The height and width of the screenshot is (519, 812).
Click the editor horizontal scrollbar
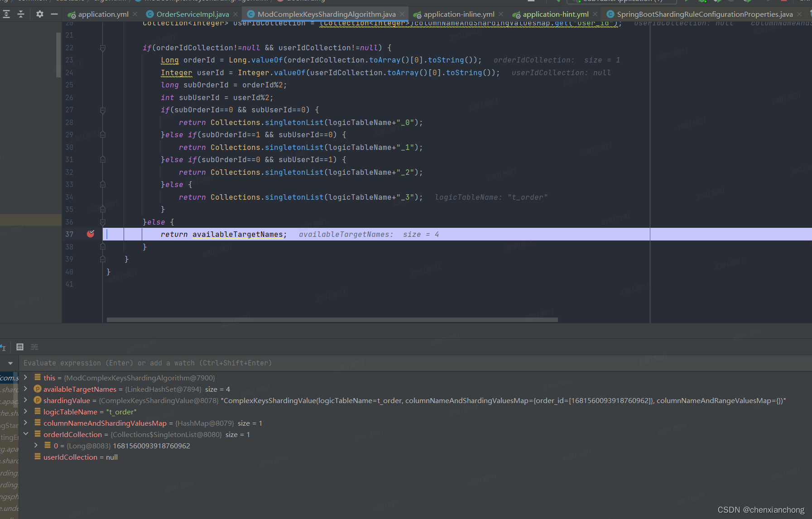[x=332, y=320]
